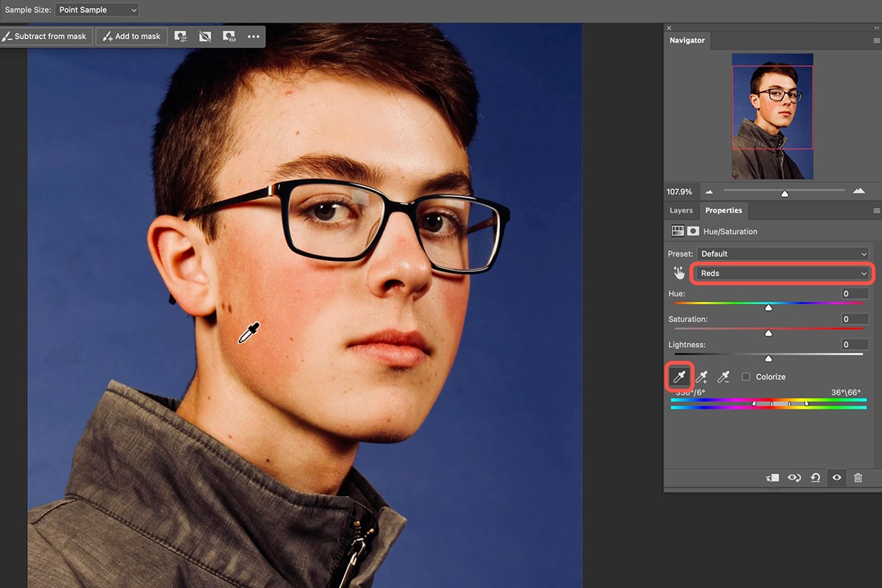Open the Preset dropdown showing Default
The image size is (882, 588).
click(x=784, y=254)
